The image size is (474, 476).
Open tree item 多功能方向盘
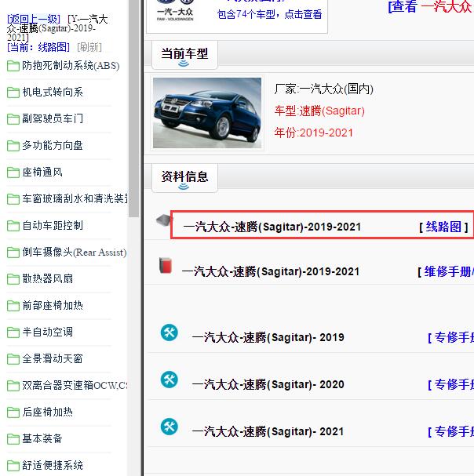(x=53, y=146)
